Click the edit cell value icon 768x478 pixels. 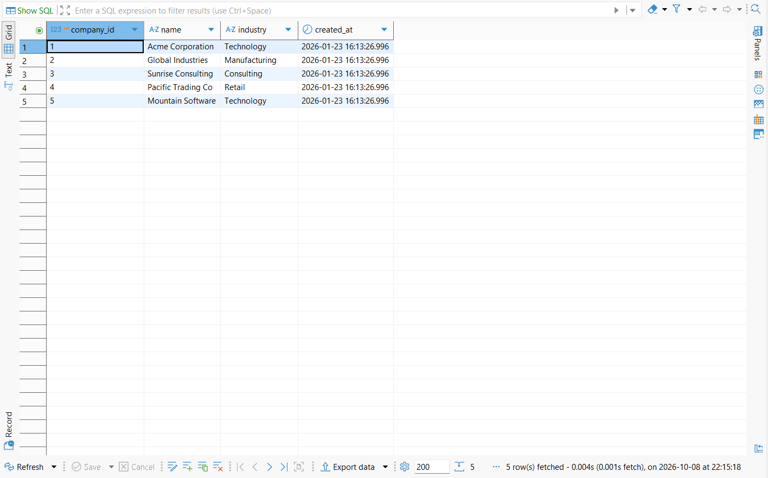172,467
